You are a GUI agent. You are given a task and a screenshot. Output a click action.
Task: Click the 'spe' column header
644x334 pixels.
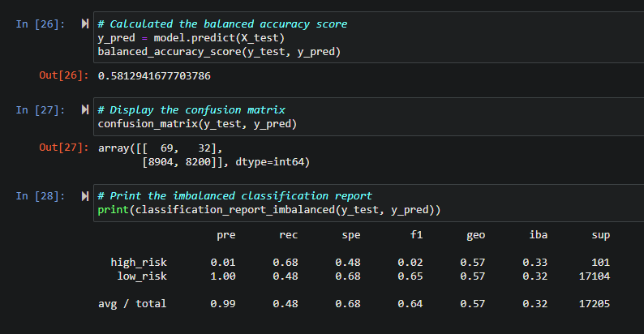[351, 235]
